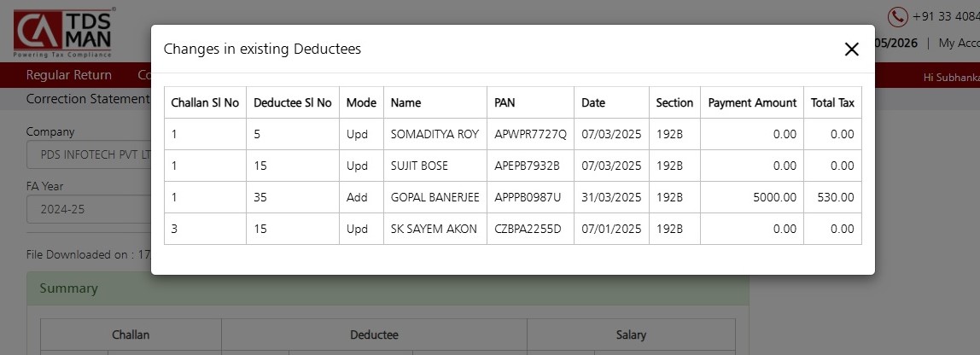Select the GOPAL BANERJEE row name
The height and width of the screenshot is (355, 980).
point(435,197)
